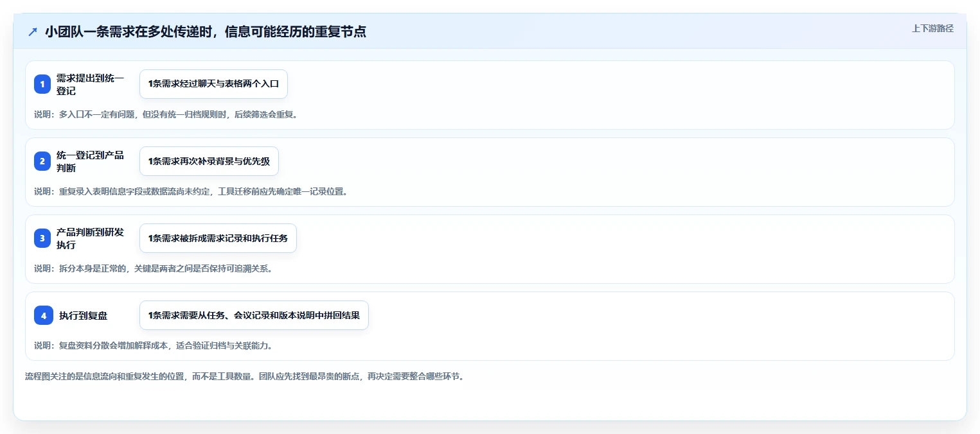980x434 pixels.
Task: Click step number 1 badge
Action: [42, 84]
